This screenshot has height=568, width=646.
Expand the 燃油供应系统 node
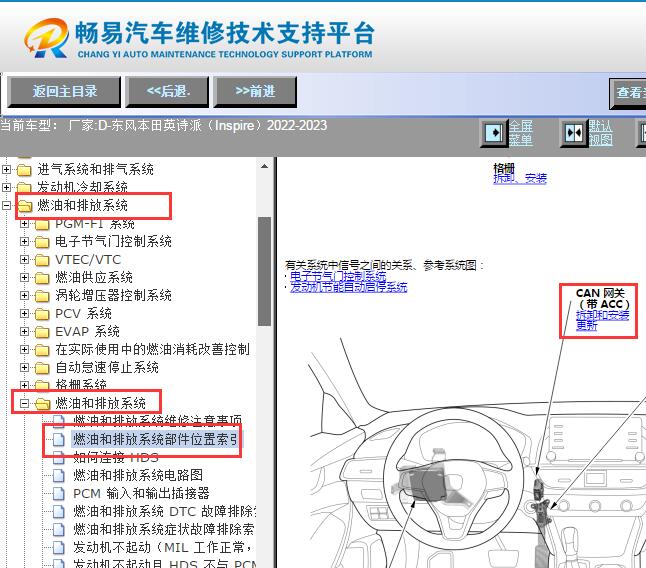[x=25, y=278]
